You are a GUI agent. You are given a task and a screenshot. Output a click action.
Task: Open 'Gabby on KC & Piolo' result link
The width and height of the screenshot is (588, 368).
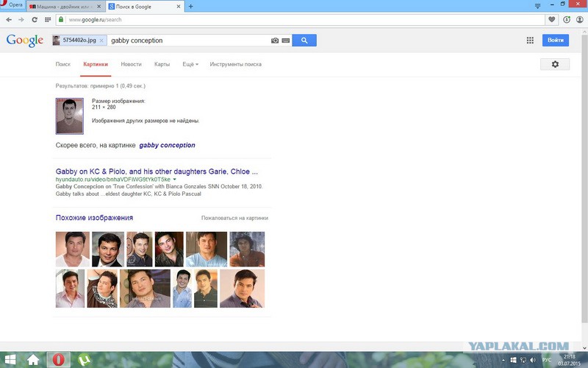[x=157, y=171]
